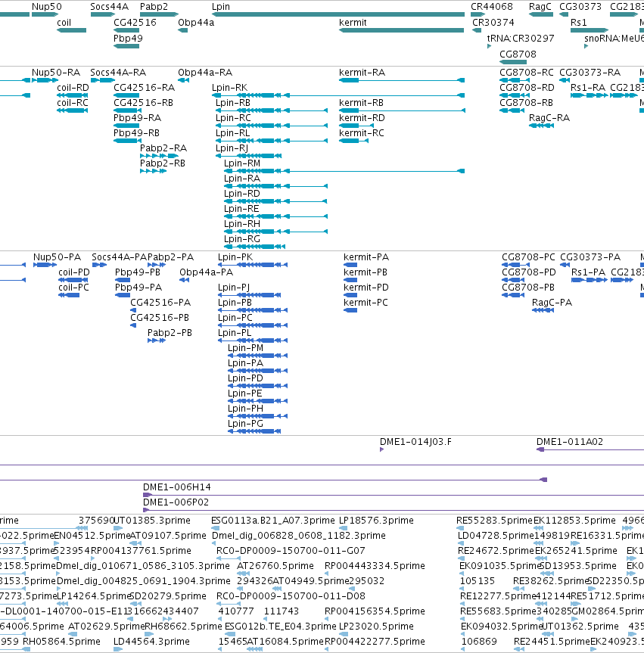Select EST LP18576.3prime
The height and width of the screenshot is (653, 644).
coord(377,521)
